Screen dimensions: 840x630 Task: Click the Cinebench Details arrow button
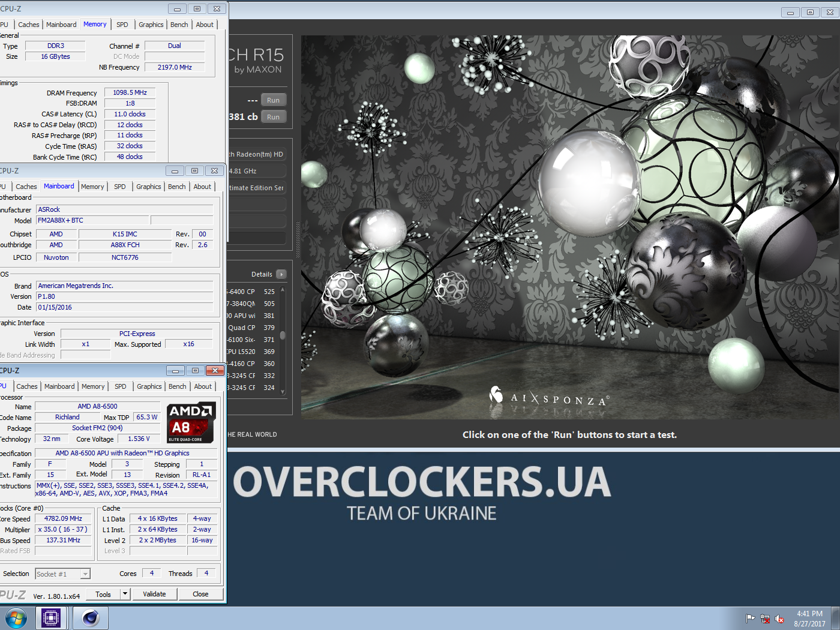(281, 274)
